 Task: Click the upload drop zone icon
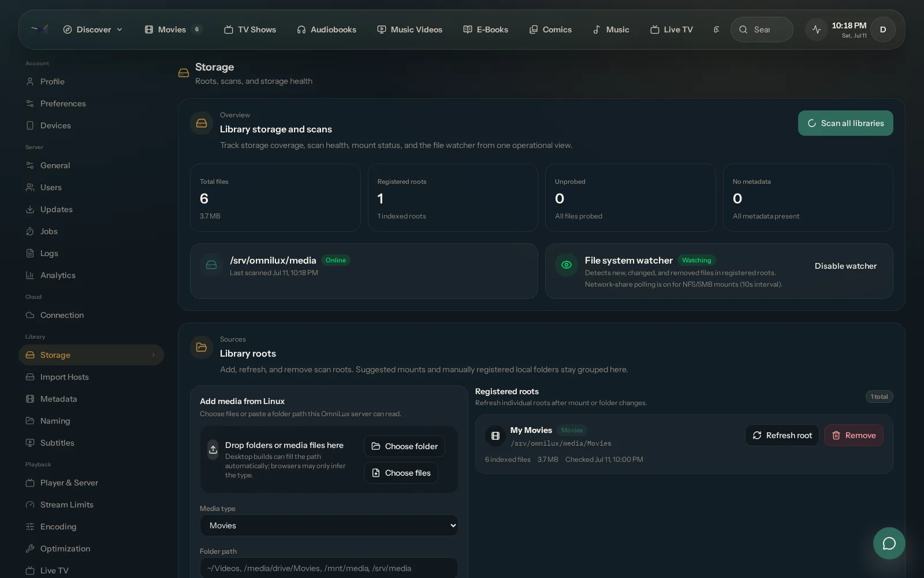pyautogui.click(x=213, y=449)
